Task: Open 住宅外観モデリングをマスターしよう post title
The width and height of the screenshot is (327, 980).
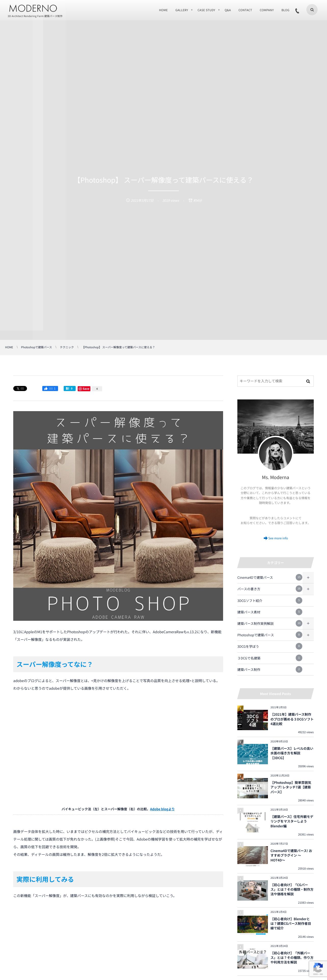Action: coord(292,821)
